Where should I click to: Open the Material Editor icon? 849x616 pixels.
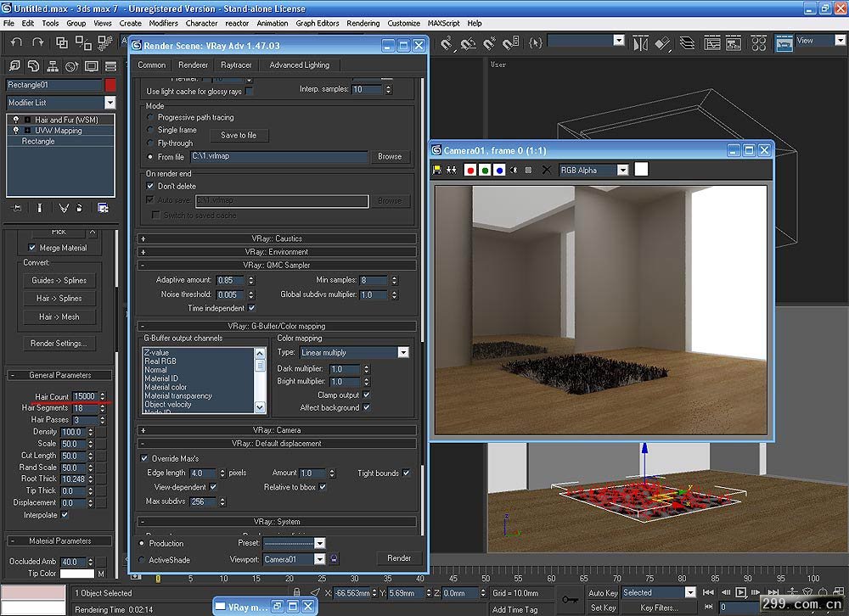click(758, 42)
